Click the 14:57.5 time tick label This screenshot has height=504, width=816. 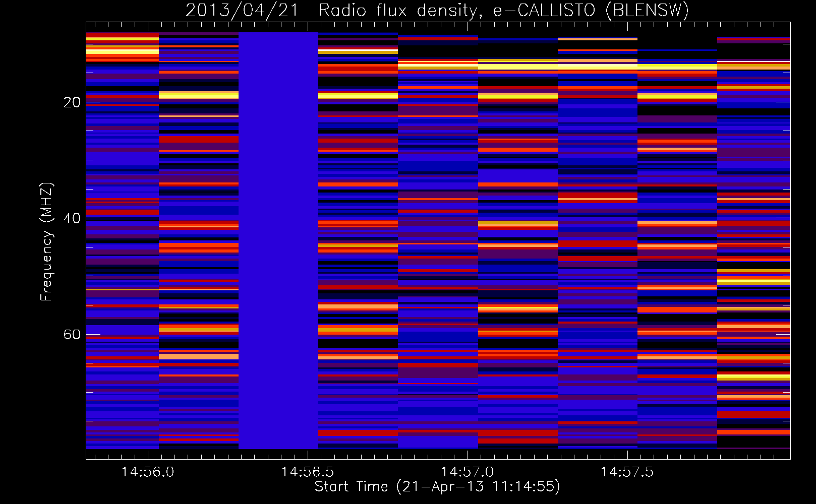627,472
